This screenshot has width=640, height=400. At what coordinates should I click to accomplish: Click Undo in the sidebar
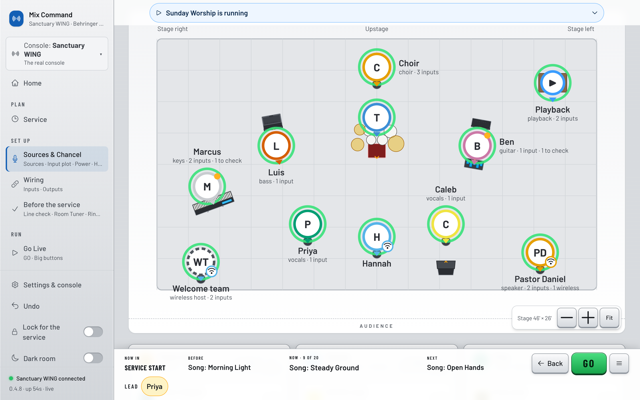pos(57,306)
